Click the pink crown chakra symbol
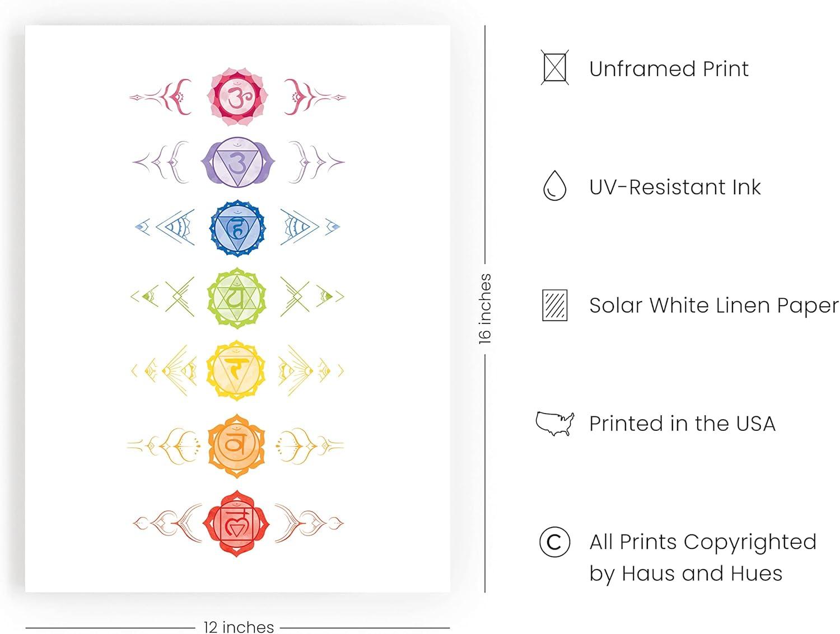Viewport: 840px width, 634px height. (237, 97)
